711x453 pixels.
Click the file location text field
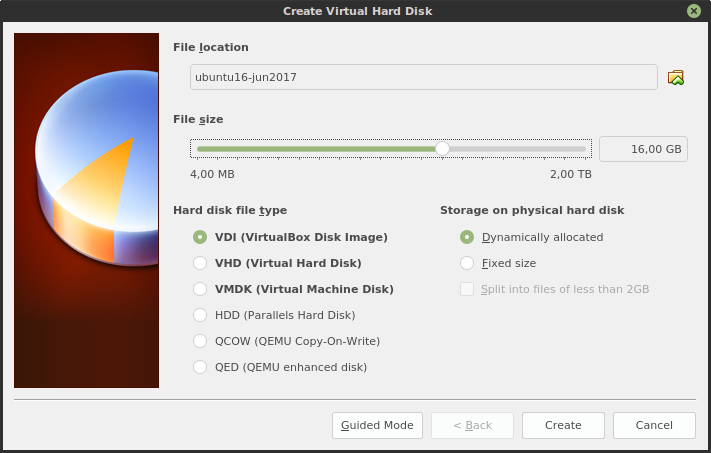[x=423, y=77]
